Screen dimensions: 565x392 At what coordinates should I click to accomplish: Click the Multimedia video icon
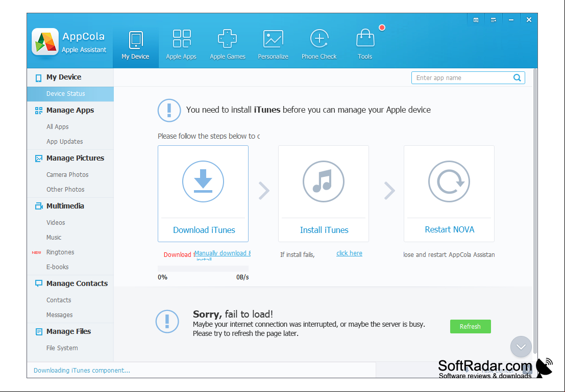[x=39, y=206]
